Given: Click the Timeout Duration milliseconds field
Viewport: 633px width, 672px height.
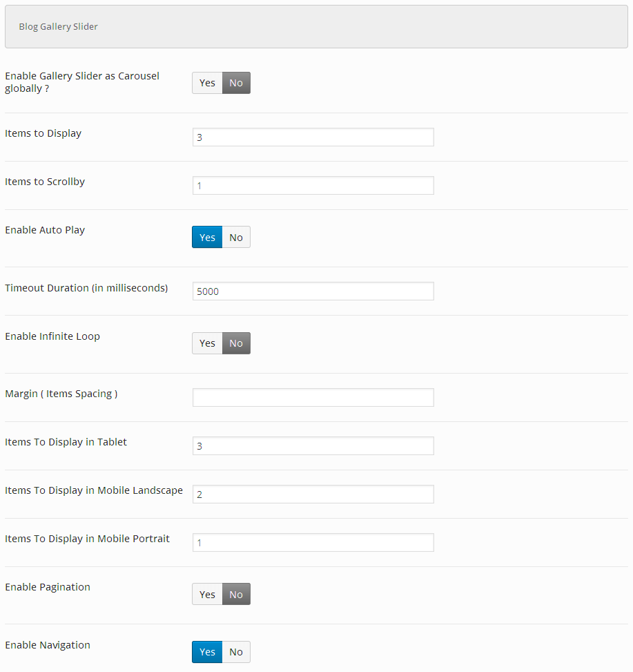Looking at the screenshot, I should pyautogui.click(x=313, y=291).
